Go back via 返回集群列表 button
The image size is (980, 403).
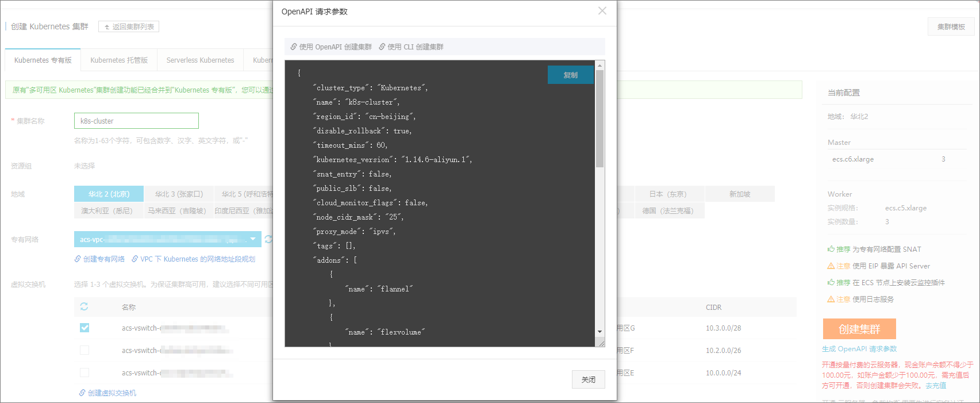[x=129, y=26]
